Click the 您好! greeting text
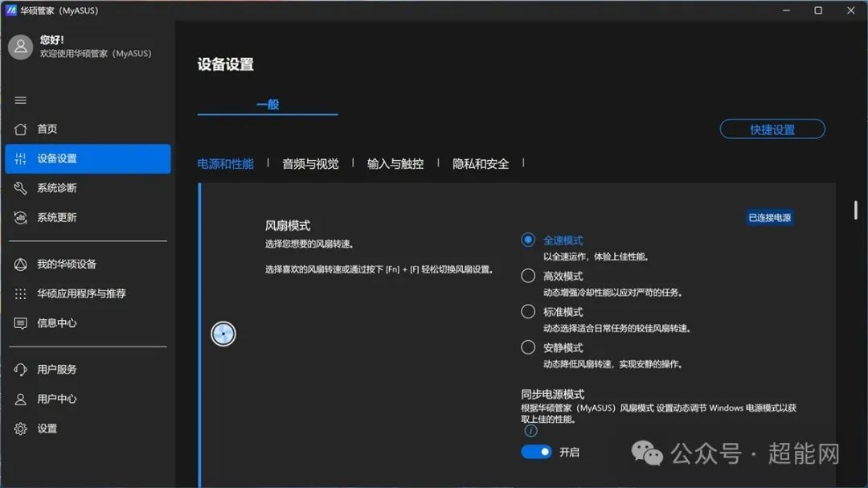This screenshot has width=868, height=488. coord(52,40)
